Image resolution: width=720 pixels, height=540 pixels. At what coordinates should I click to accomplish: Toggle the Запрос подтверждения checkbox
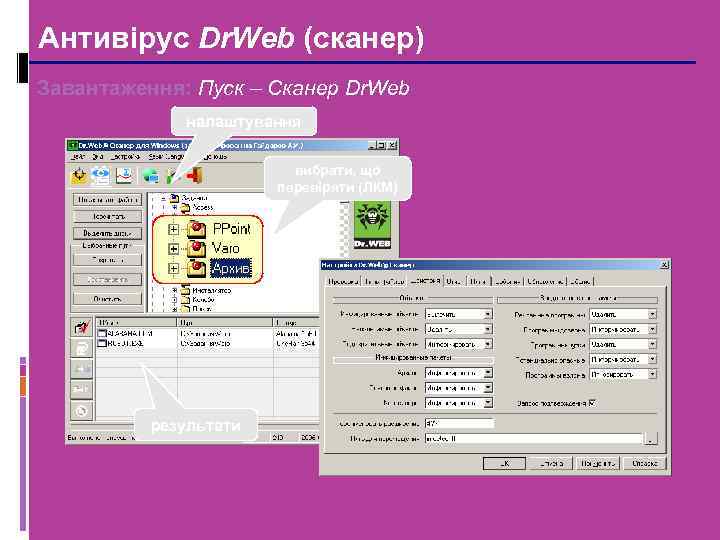click(x=592, y=403)
